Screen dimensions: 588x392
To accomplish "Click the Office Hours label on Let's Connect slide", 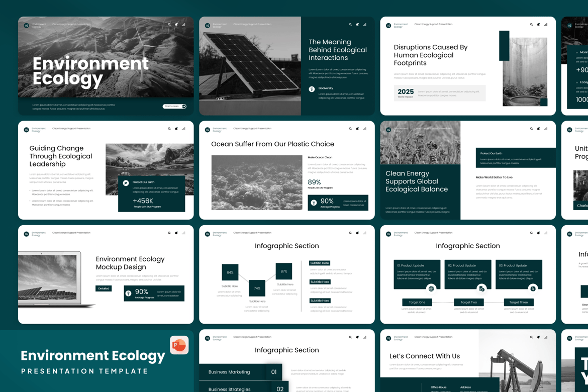I will 438,387.
